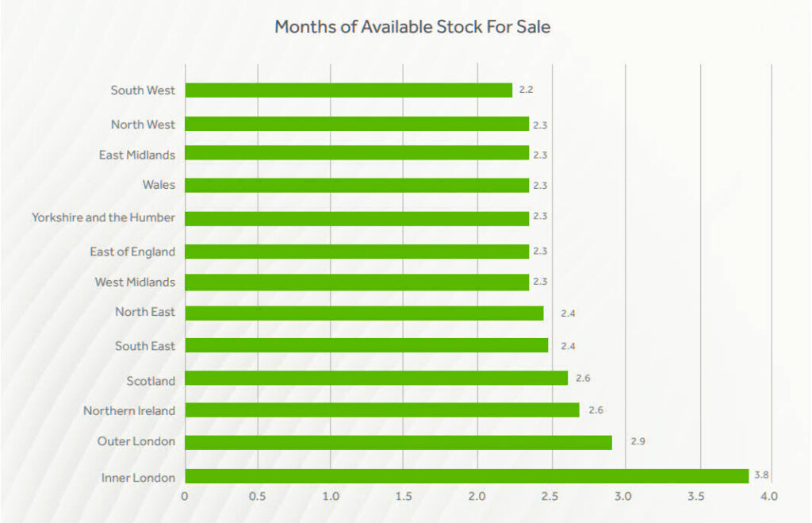Click the 2.2 data value label
This screenshot has width=812, height=523.
(526, 90)
